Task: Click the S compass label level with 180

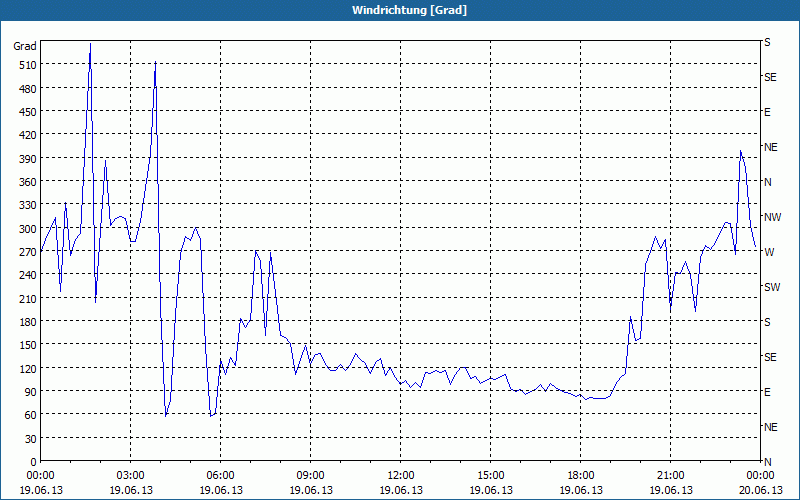Action: click(x=767, y=322)
